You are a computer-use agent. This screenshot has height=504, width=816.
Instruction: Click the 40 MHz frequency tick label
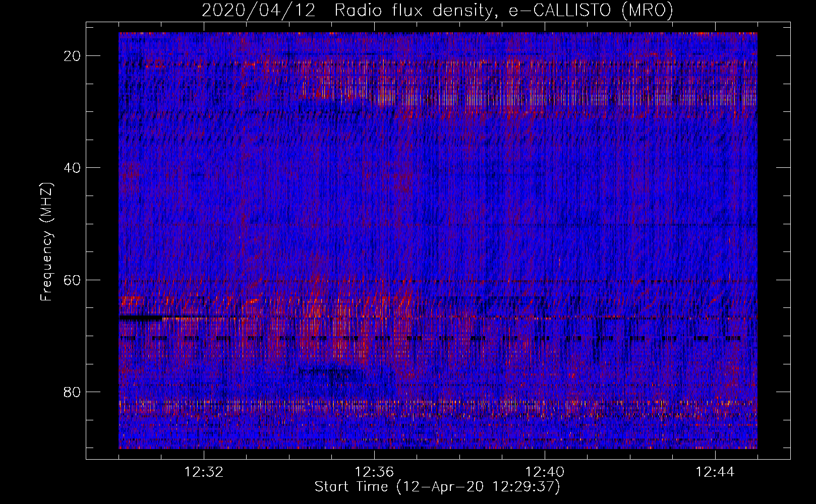72,168
